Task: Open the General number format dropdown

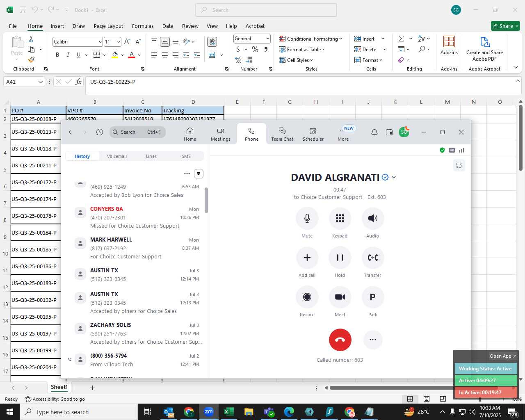Action: click(x=268, y=39)
